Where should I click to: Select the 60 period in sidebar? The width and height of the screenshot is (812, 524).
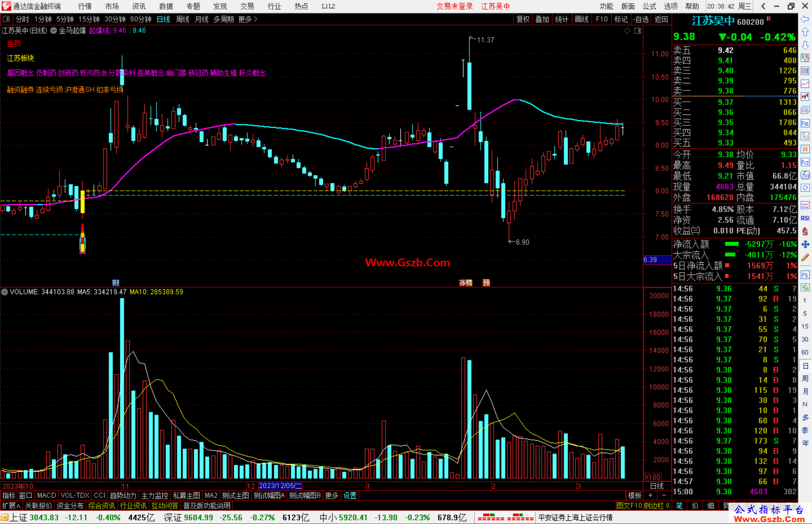click(804, 352)
